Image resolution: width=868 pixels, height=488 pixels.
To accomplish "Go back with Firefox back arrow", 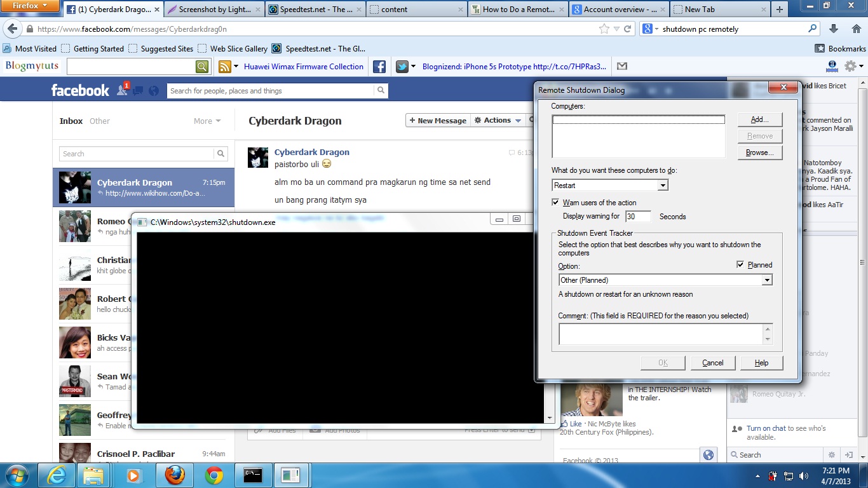I will [13, 29].
